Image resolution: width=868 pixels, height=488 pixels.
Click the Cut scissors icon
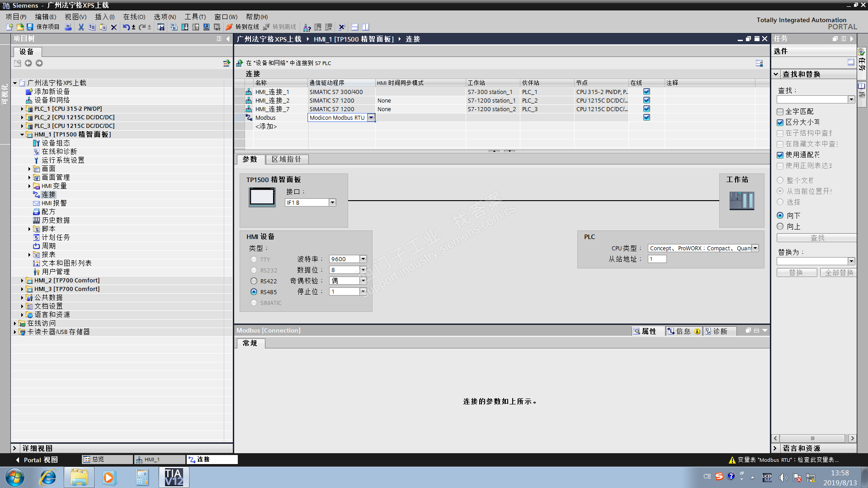pos(81,27)
